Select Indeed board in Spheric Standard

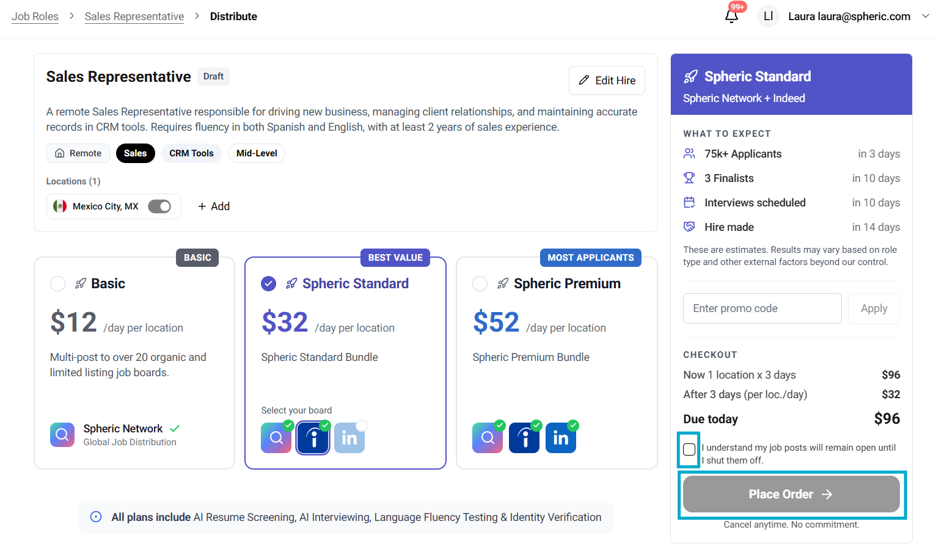313,438
